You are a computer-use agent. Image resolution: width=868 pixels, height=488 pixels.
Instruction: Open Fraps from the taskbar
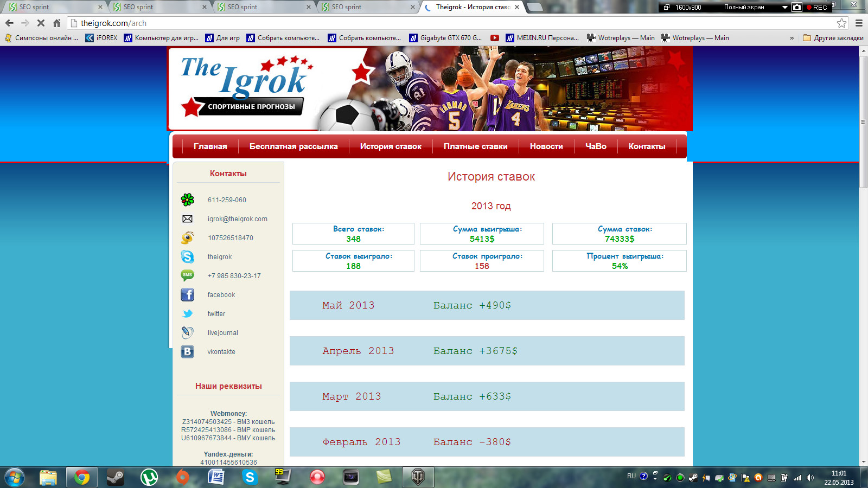point(283,477)
